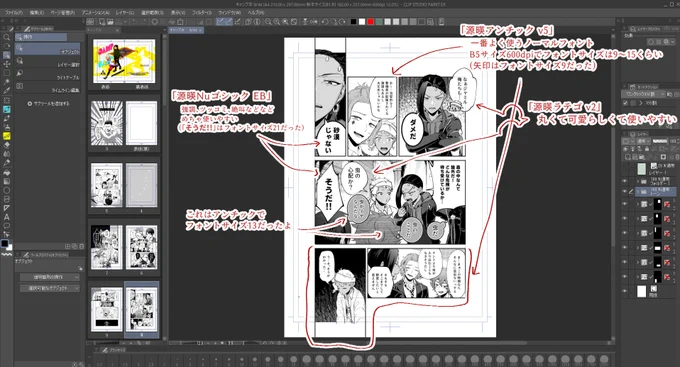Open the フィルター(I) menu
This screenshot has width=680, height=367.
[202, 13]
